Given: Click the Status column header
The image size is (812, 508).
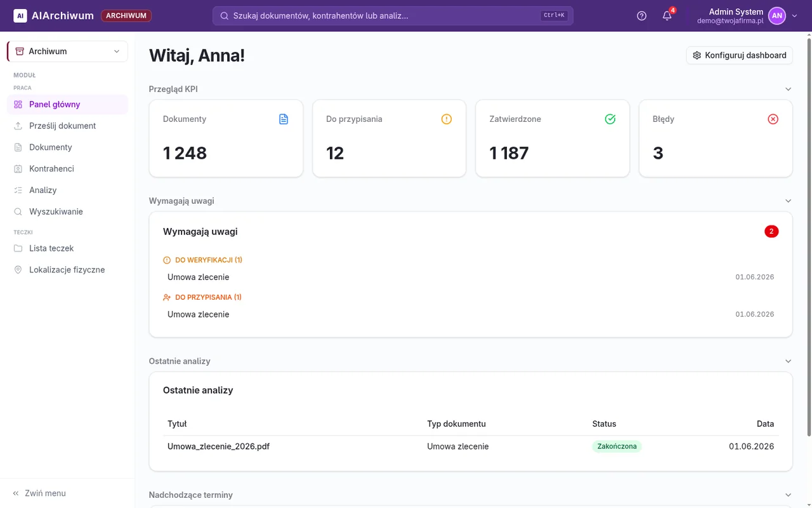Looking at the screenshot, I should (x=604, y=424).
